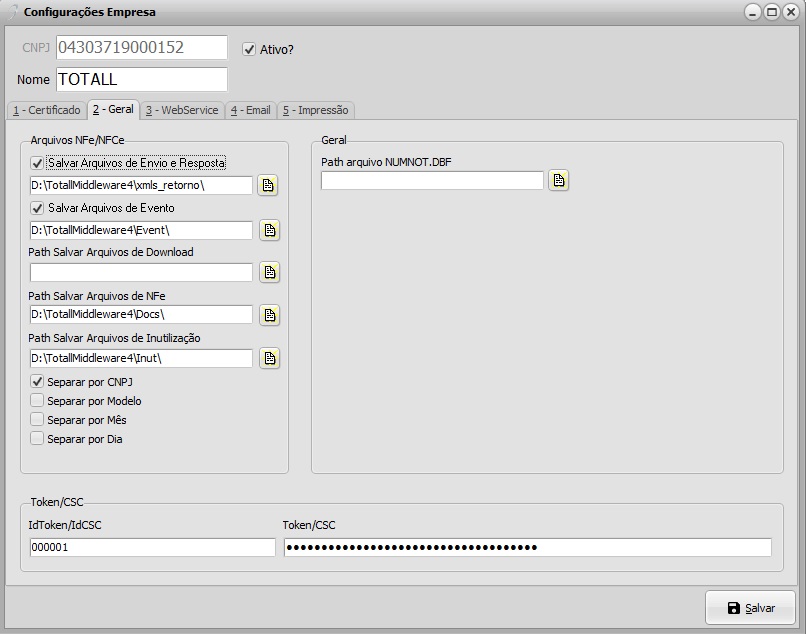Browse for the NUMNOT.DBF file

coord(559,180)
